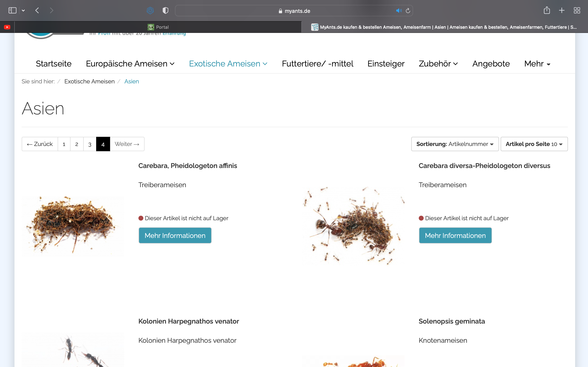Open a new tab with the plus icon
This screenshot has width=588, height=367.
coord(561,10)
